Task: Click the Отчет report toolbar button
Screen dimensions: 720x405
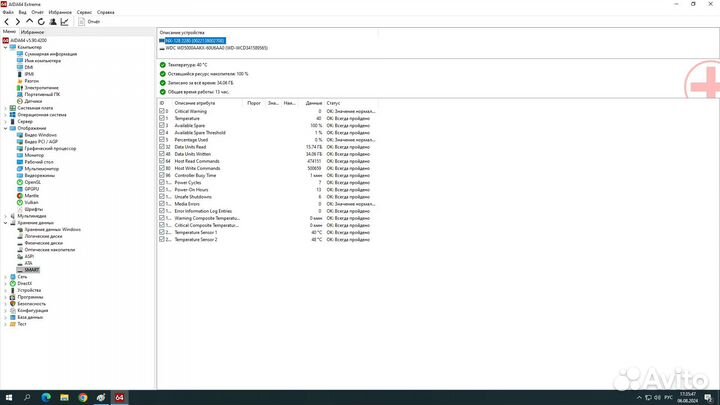Action: 90,20
